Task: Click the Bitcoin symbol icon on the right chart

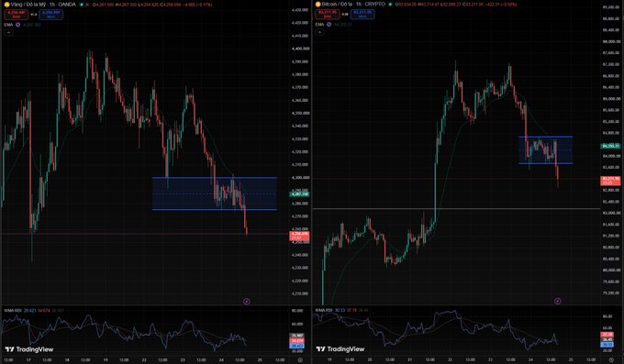Action: 318,5
